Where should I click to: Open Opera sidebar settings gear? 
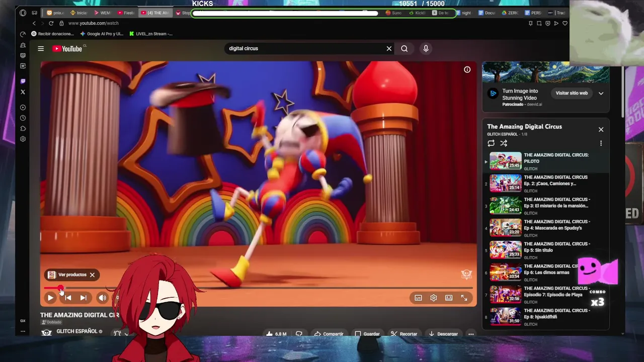(23, 139)
